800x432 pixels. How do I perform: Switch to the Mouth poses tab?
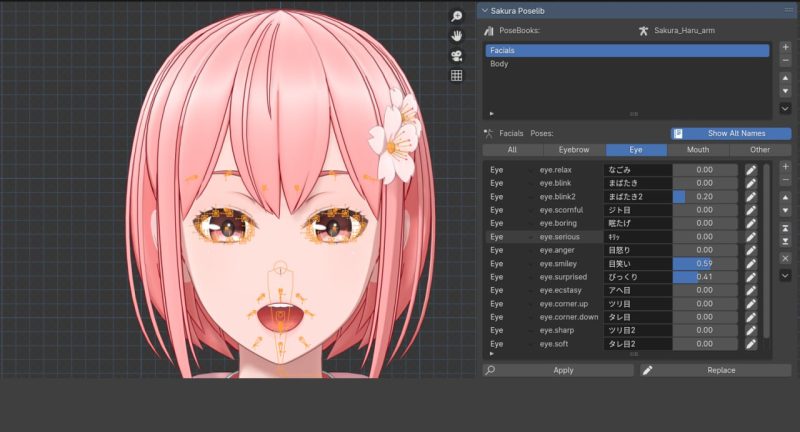[x=698, y=149]
